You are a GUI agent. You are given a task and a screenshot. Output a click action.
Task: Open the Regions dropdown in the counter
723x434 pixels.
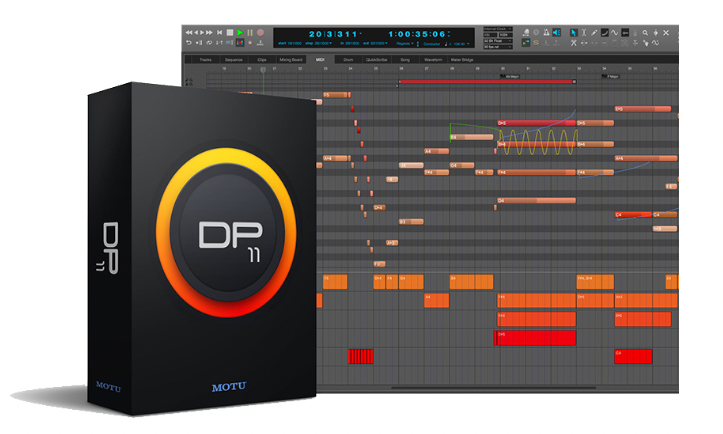tap(403, 43)
